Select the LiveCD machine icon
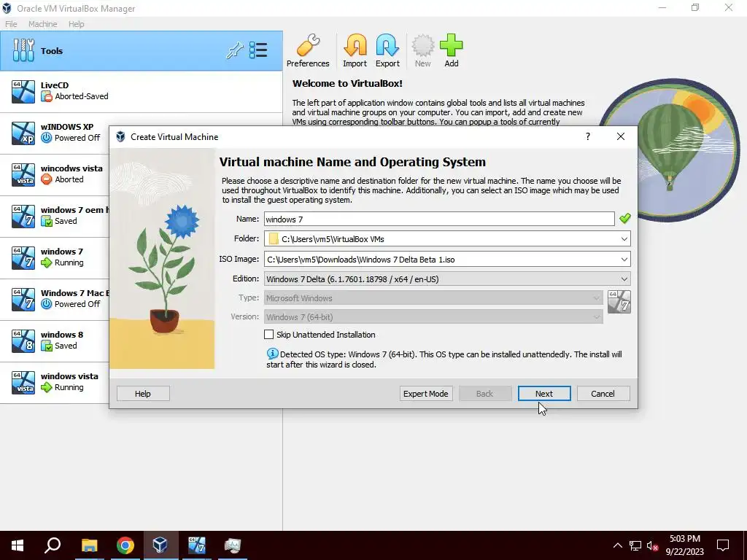The width and height of the screenshot is (747, 560). pyautogui.click(x=23, y=91)
